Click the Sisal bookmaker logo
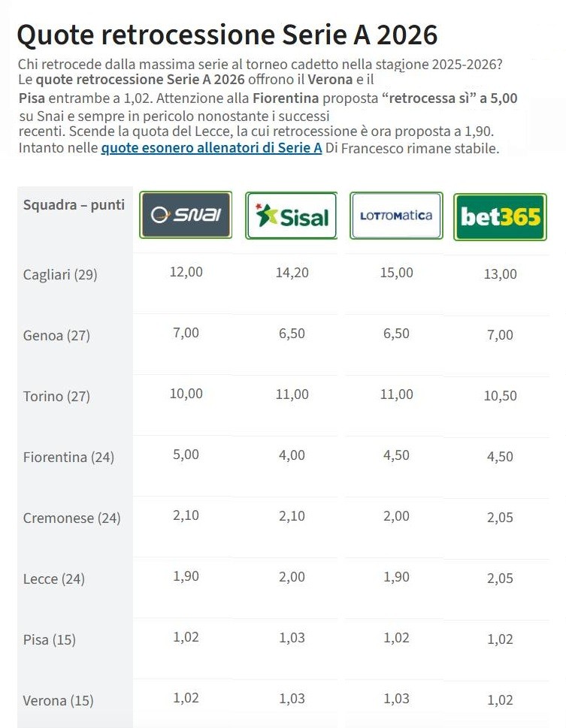This screenshot has height=728, width=566. point(292,216)
